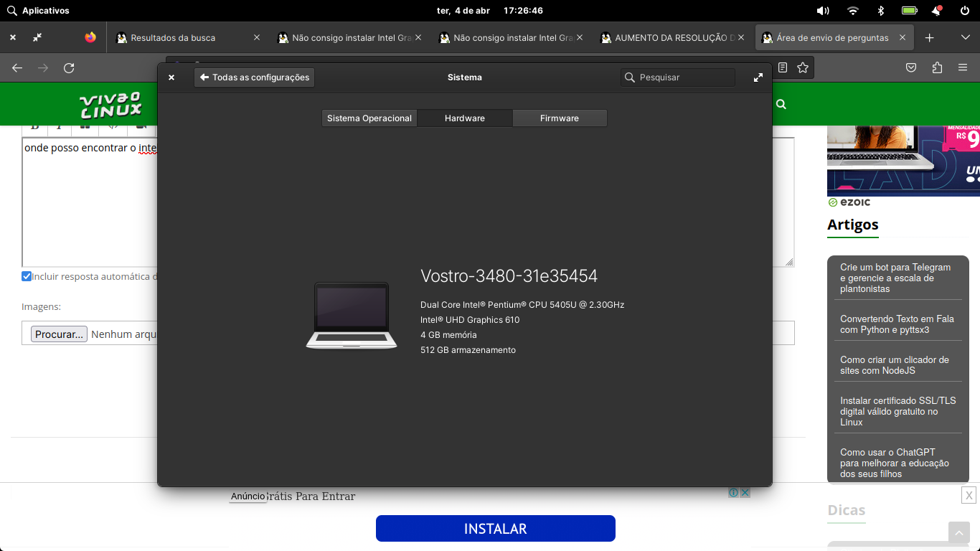Click the Vostro-3480-31e35454 device name

(509, 276)
